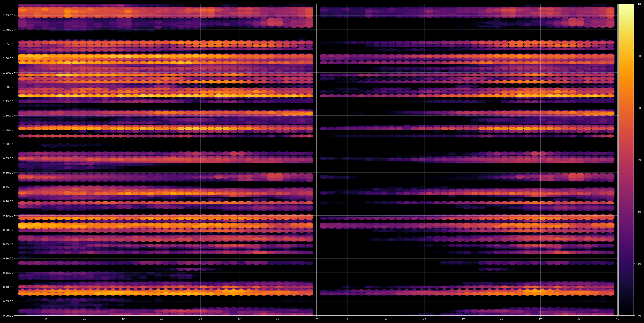Click the 1:15:00 time label
Screen dimensions: 644x323
pyautogui.click(x=8, y=101)
